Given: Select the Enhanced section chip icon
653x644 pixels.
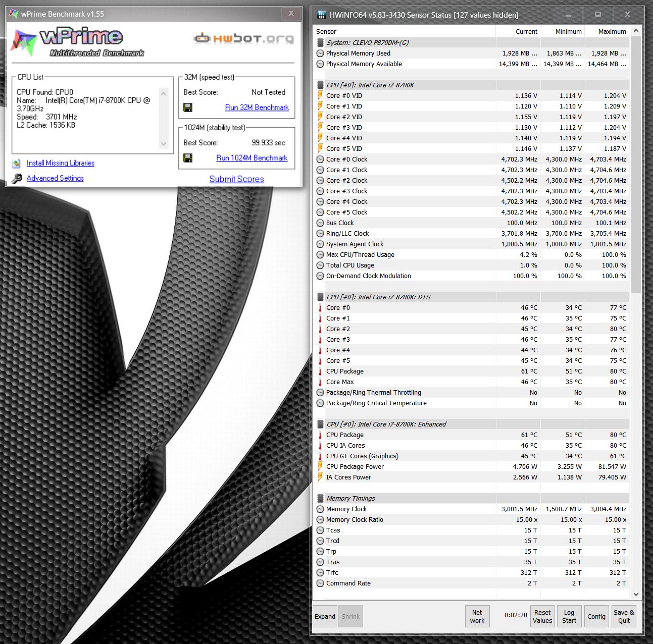Looking at the screenshot, I should (320, 424).
